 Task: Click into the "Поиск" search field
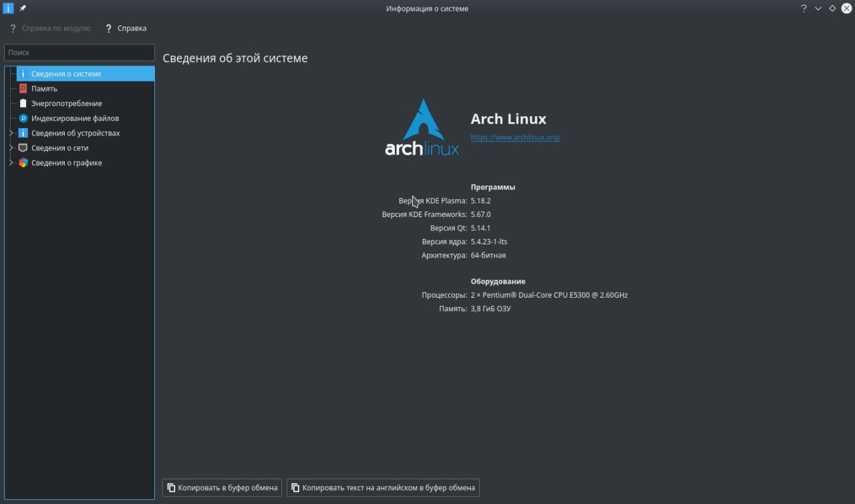[79, 52]
